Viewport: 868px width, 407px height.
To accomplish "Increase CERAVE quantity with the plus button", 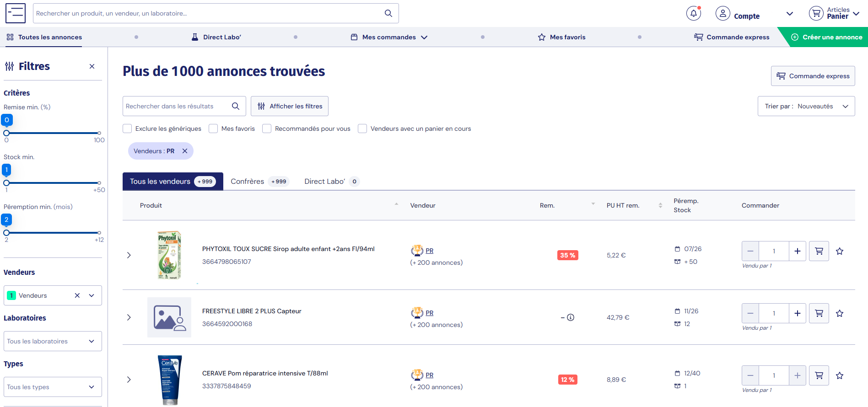I will click(x=797, y=375).
